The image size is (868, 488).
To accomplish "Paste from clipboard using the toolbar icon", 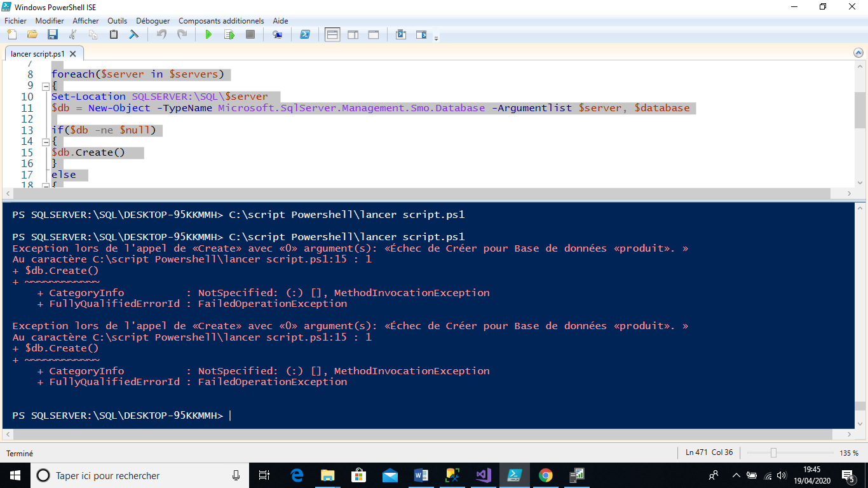I will [x=114, y=34].
